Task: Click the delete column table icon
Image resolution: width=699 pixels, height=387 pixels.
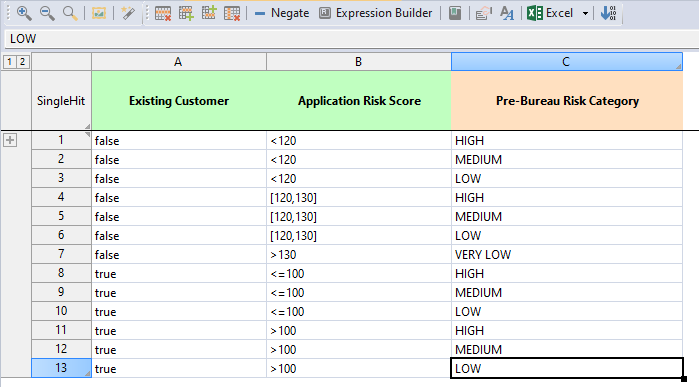Action: click(232, 13)
